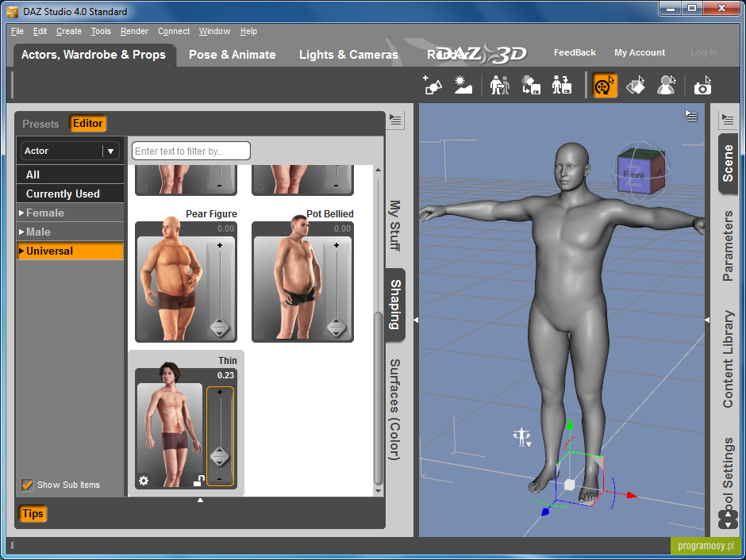This screenshot has height=560, width=746.
Task: Click plus on the Thin slider
Action: (220, 392)
